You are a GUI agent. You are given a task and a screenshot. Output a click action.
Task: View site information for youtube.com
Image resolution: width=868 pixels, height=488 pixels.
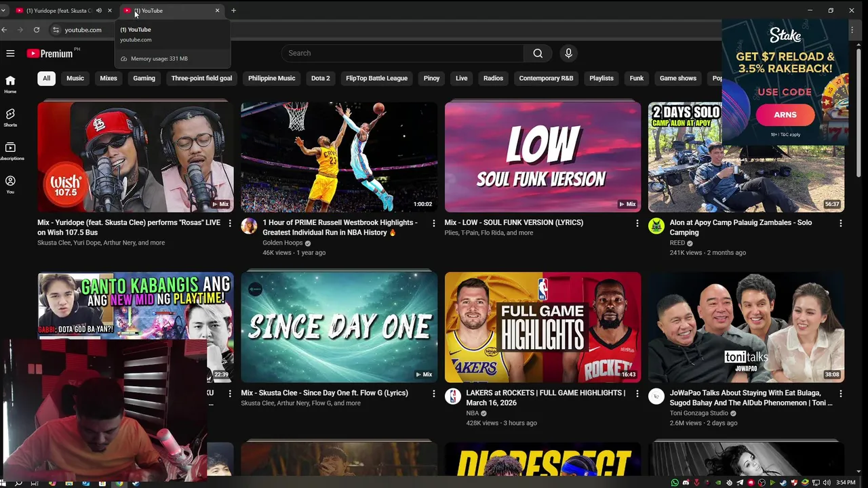tap(56, 30)
